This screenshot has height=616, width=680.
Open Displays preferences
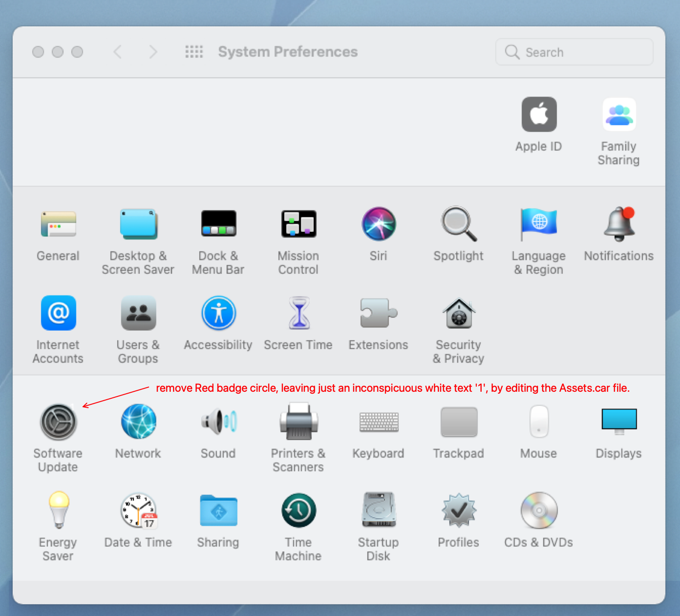(x=619, y=421)
